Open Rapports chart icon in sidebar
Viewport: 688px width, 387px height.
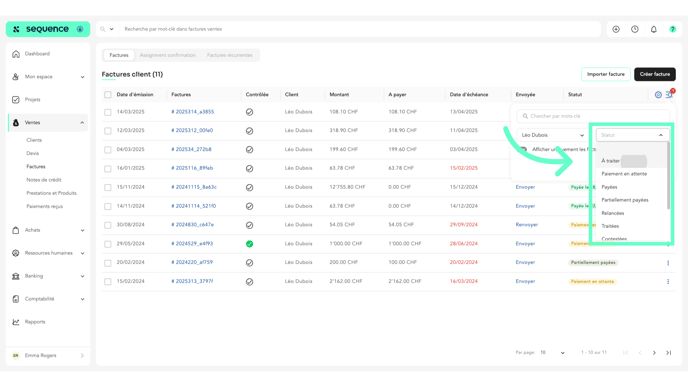tap(16, 322)
